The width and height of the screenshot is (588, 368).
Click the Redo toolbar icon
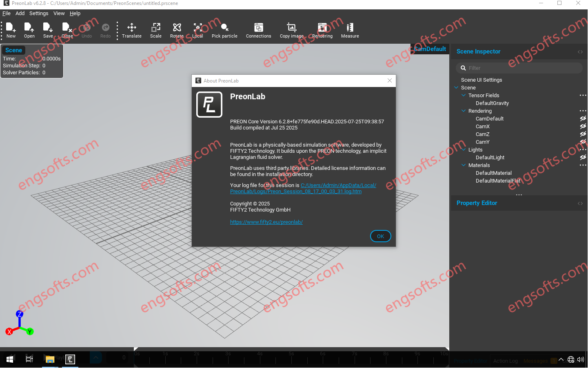(106, 30)
